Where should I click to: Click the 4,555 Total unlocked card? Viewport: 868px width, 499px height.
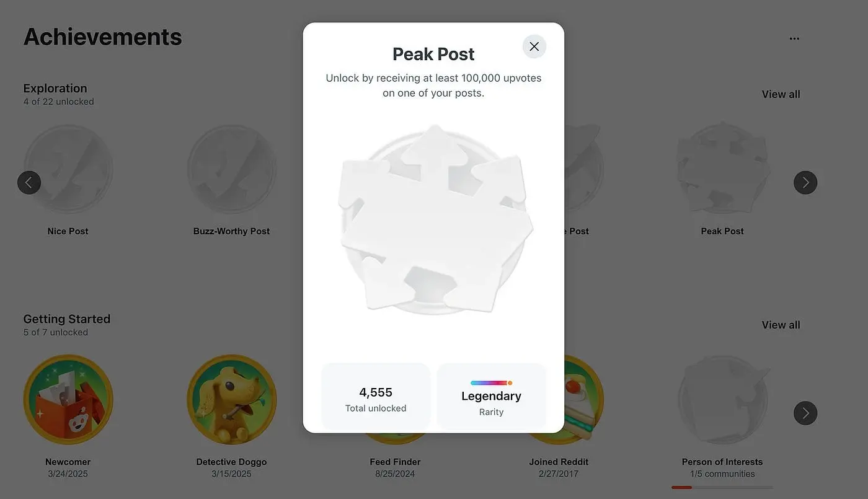(x=376, y=397)
